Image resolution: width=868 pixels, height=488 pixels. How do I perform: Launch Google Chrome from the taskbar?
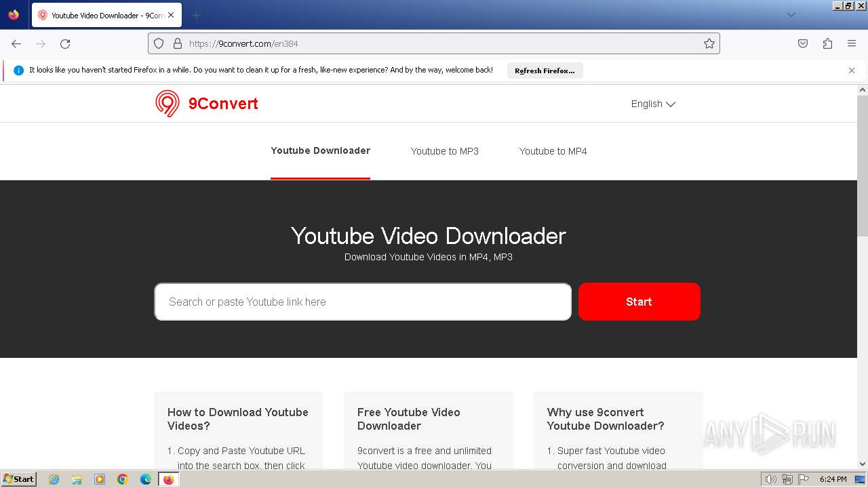(123, 479)
